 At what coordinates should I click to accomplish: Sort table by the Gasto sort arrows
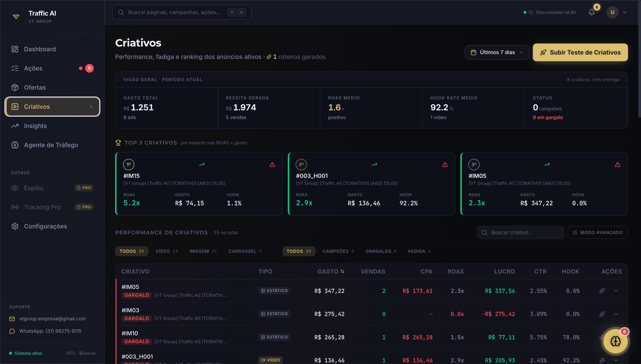tap(342, 271)
